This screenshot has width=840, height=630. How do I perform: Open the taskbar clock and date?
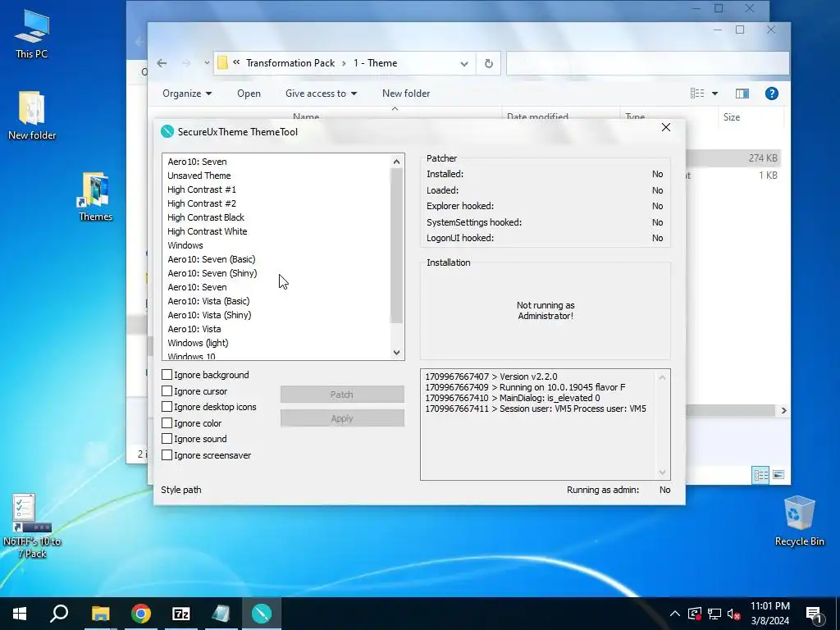[x=769, y=614]
